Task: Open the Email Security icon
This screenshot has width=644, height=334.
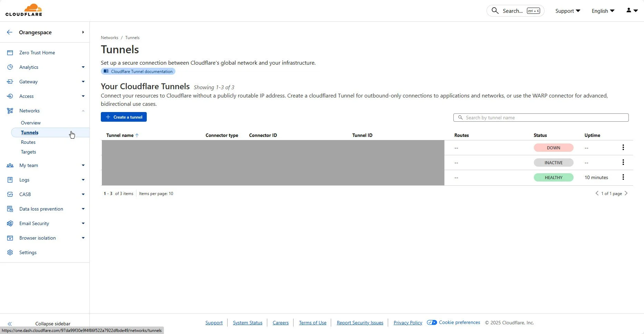Action: click(10, 223)
